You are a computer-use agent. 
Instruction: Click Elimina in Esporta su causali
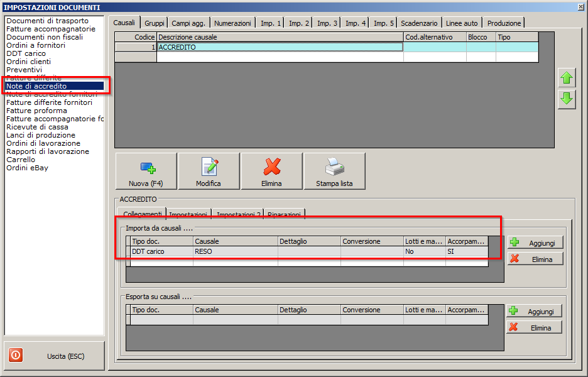tap(534, 327)
